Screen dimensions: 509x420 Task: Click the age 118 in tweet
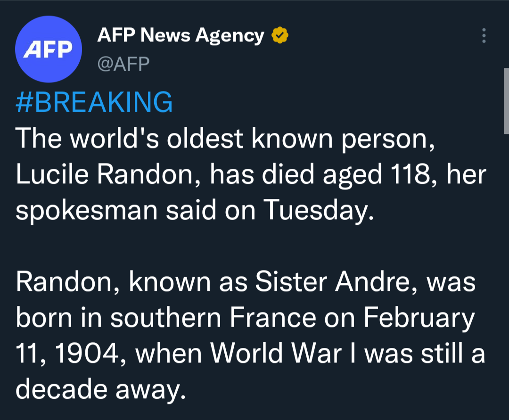point(410,174)
